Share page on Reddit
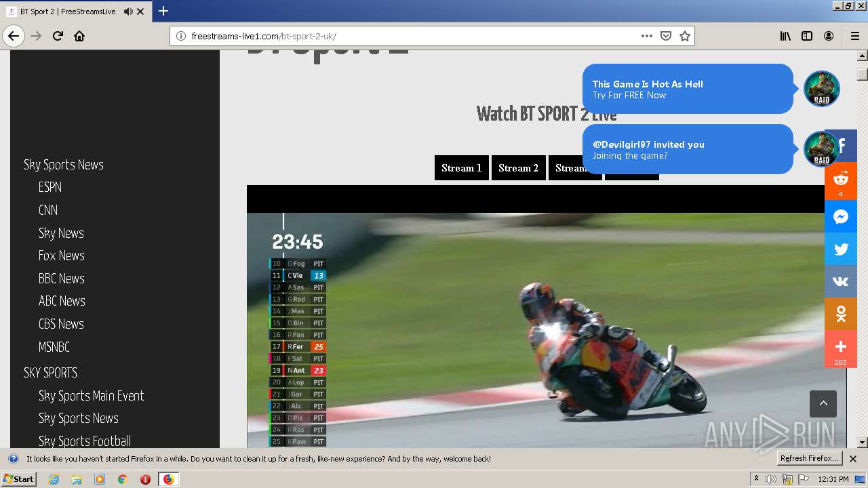 (841, 181)
